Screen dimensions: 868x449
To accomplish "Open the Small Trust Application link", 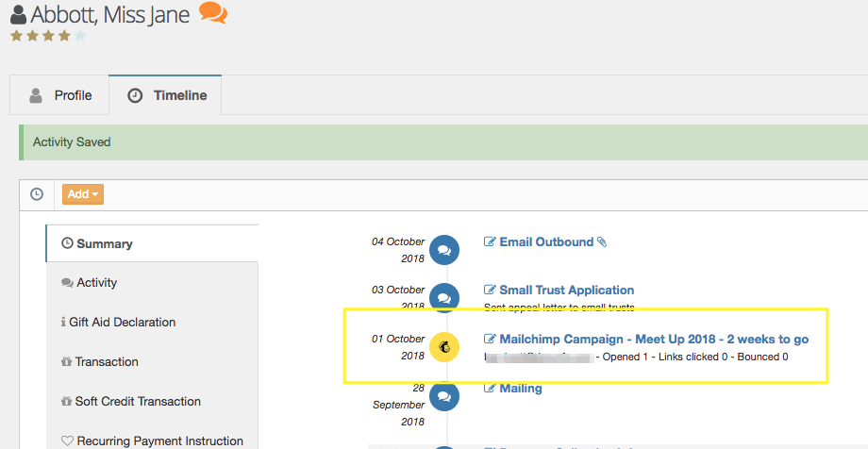I will coord(566,291).
